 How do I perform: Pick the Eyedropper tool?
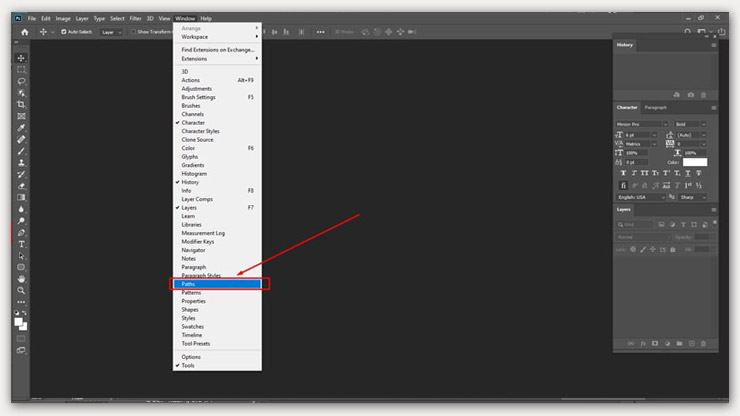click(21, 127)
